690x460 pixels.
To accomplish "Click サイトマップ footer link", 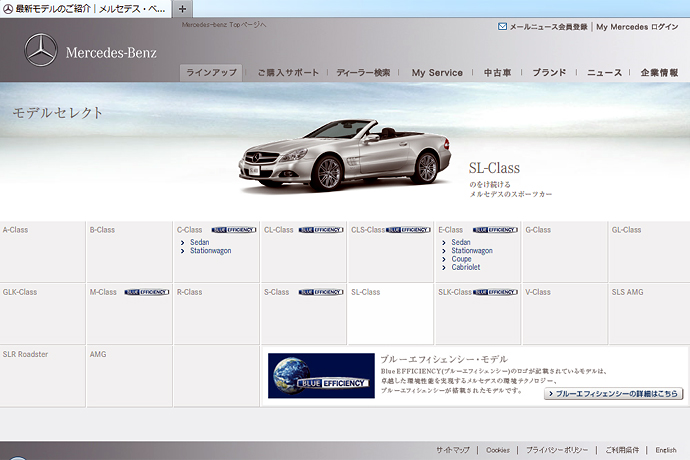I will pos(453,450).
